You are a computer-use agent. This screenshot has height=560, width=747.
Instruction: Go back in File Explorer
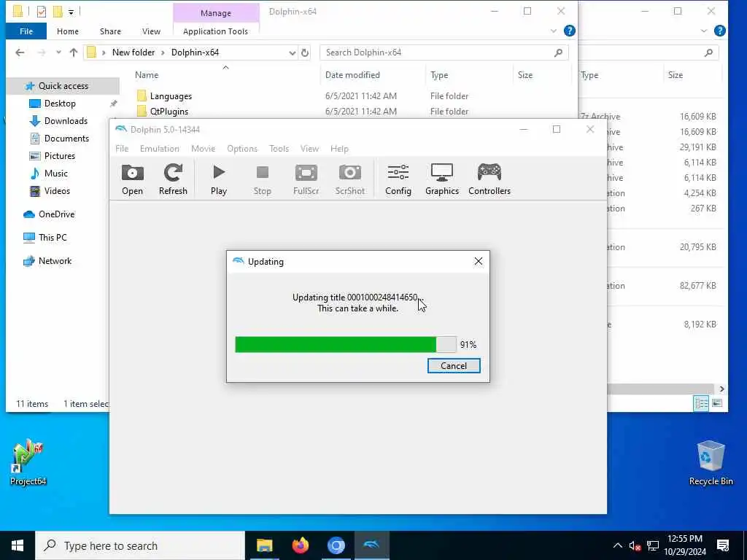pyautogui.click(x=20, y=52)
